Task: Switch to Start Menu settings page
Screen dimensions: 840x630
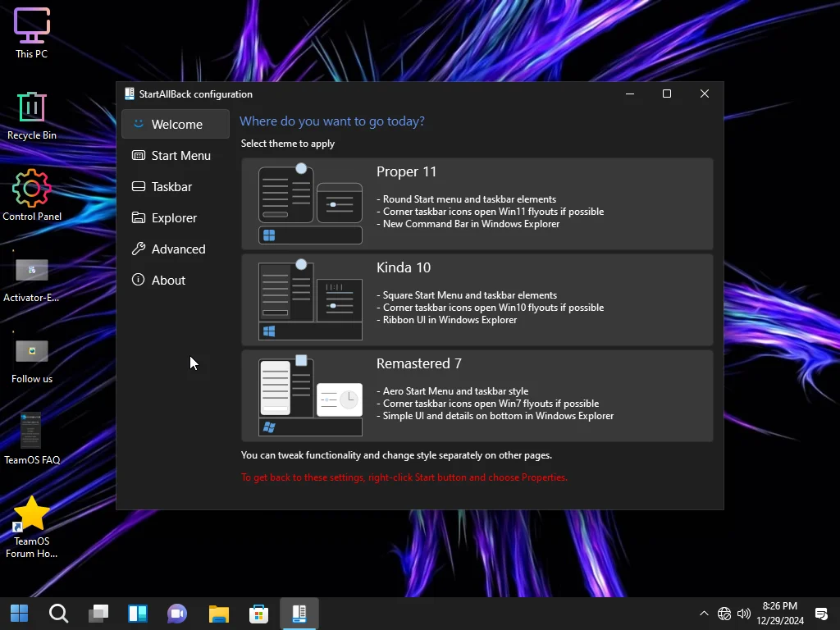Action: (x=176, y=155)
